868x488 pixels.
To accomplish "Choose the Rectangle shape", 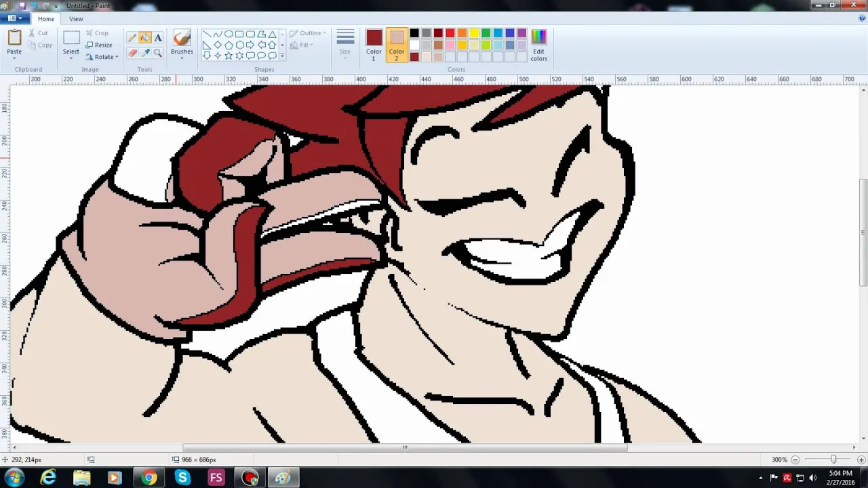I will [x=239, y=34].
